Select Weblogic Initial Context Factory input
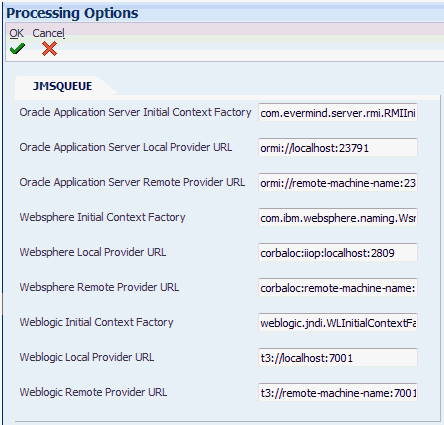The width and height of the screenshot is (444, 425). click(x=338, y=323)
